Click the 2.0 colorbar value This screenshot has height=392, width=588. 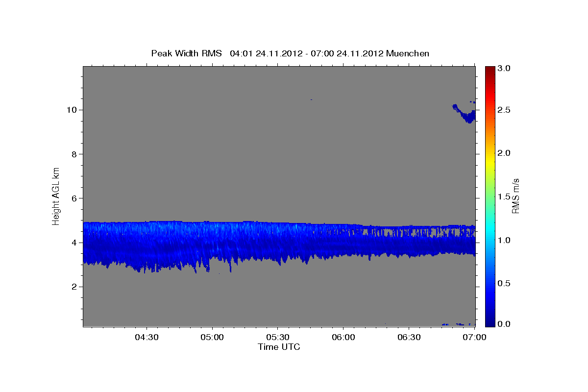pyautogui.click(x=504, y=153)
